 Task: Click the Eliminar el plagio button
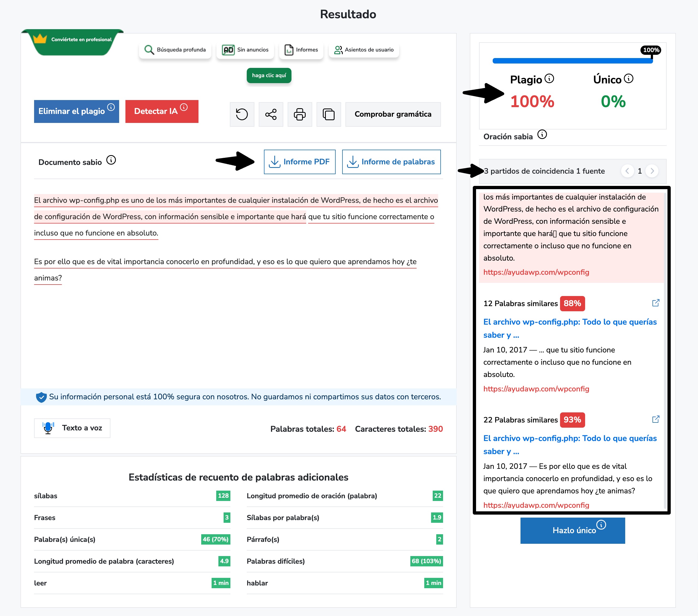tap(77, 111)
